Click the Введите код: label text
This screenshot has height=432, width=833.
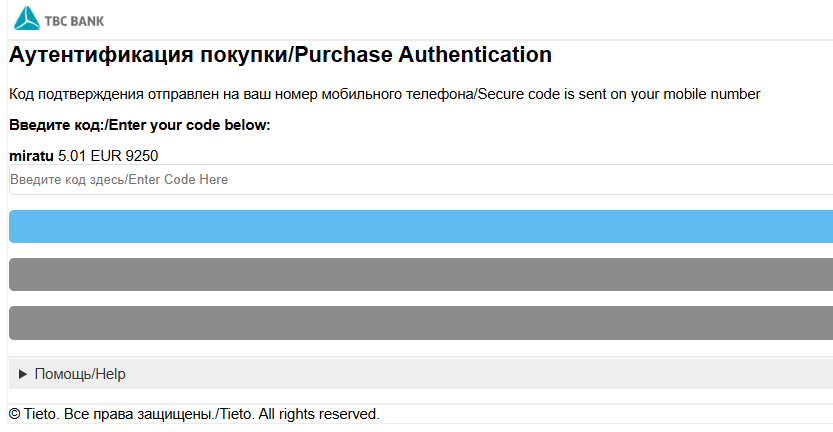click(x=57, y=125)
